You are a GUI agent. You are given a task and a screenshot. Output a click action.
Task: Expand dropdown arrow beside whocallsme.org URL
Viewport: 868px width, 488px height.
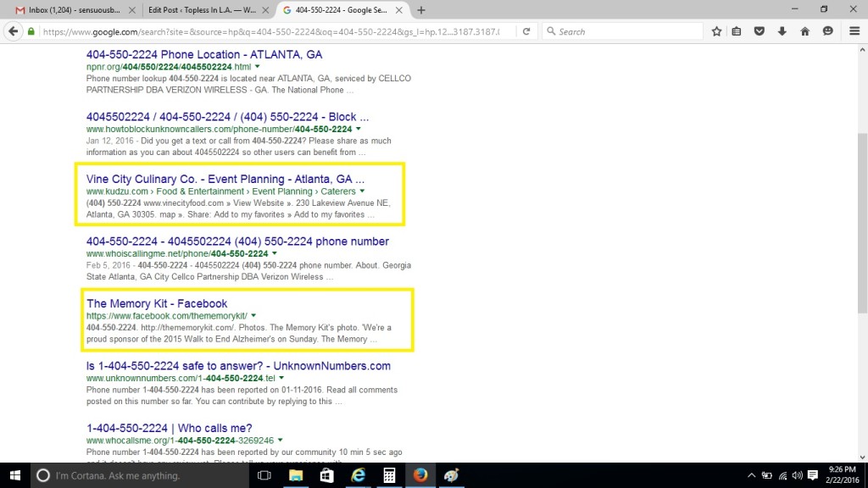tap(280, 440)
